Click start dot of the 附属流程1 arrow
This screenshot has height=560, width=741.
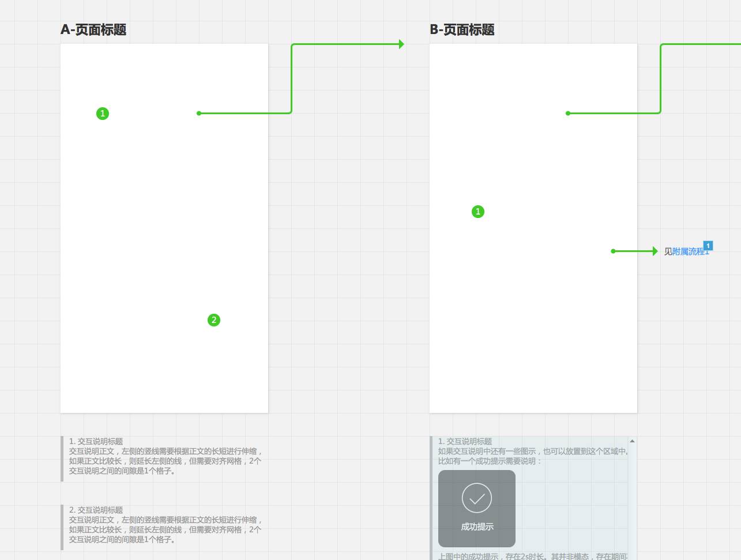[613, 251]
